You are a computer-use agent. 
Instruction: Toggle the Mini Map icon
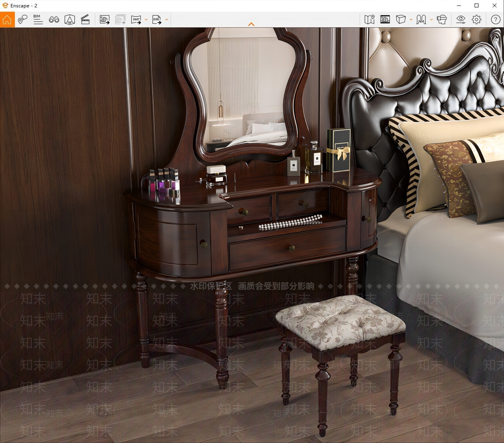(369, 20)
